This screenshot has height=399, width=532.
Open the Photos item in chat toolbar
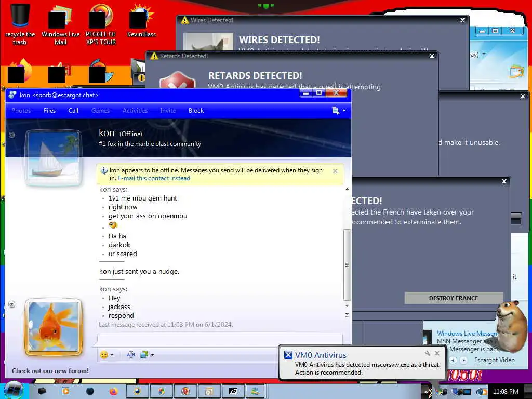pos(21,111)
